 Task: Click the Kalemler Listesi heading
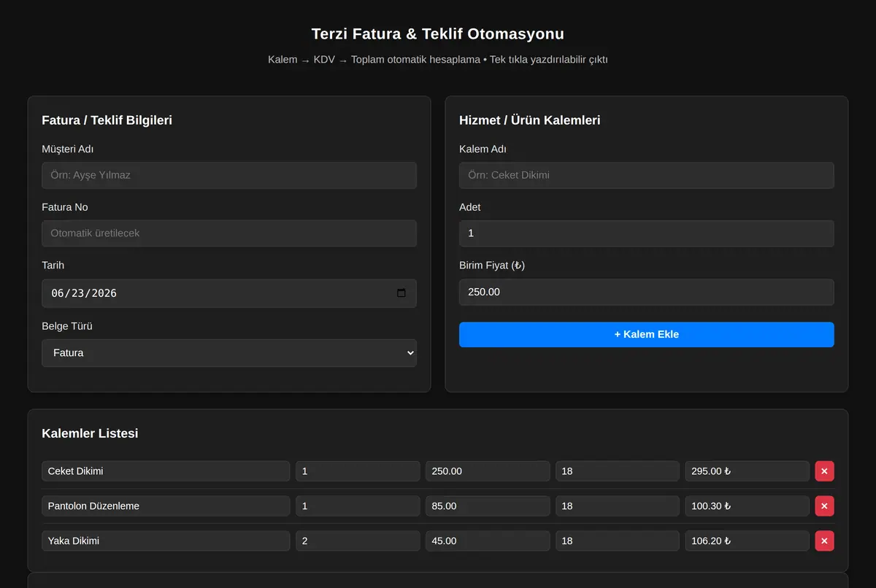pos(90,433)
